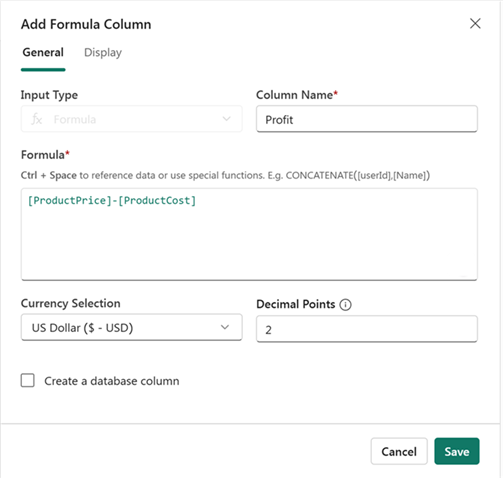Click the Column Name label

click(297, 95)
